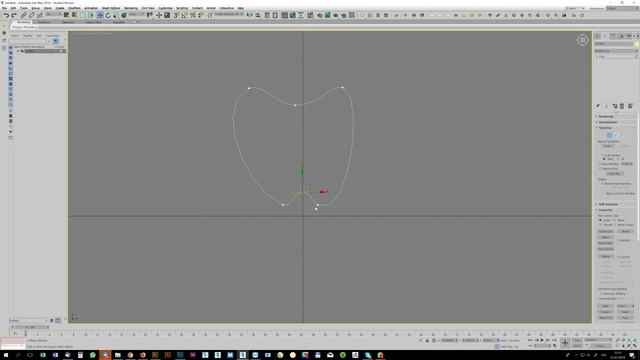Click the object color swatch

point(636,43)
